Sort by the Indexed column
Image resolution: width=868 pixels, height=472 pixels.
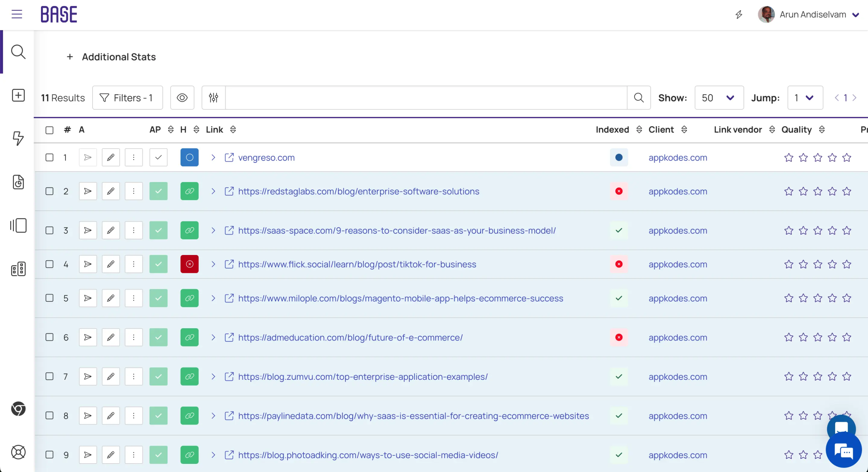pos(639,130)
